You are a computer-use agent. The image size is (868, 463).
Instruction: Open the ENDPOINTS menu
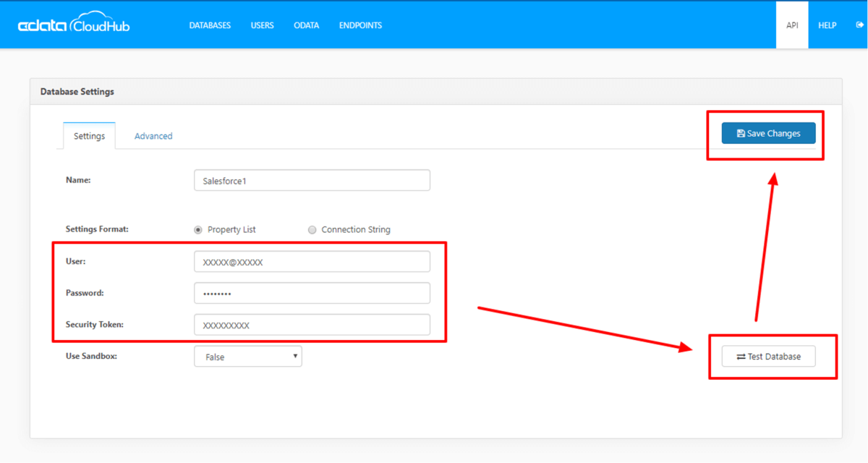360,25
